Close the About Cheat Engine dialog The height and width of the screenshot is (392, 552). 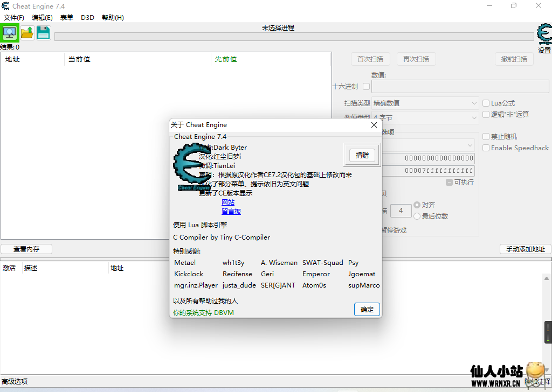[x=374, y=125]
